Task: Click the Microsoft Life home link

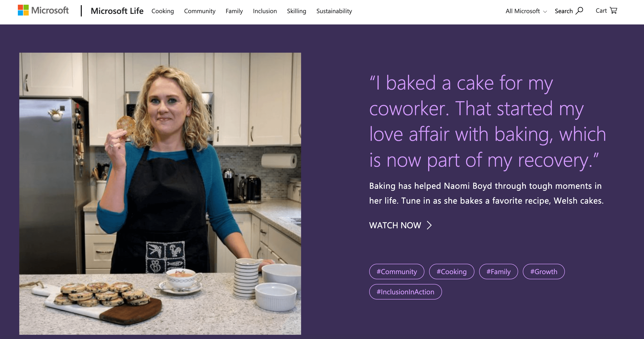Action: coord(117,11)
